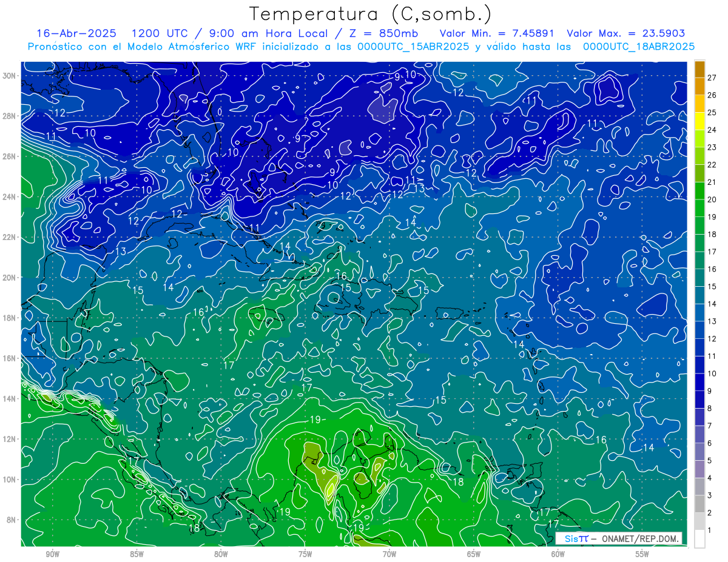The image size is (728, 562).
Task: Click the '65W' longitude axis label
Action: tap(474, 554)
